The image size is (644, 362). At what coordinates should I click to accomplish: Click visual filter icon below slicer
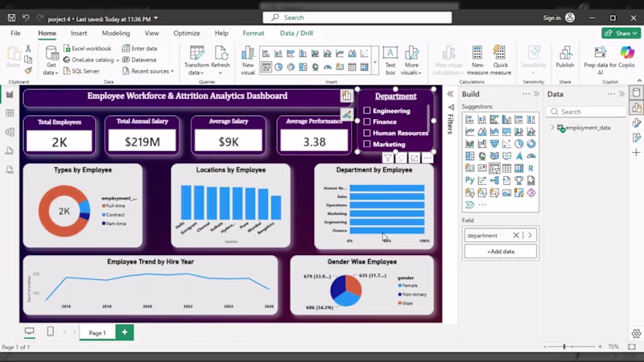click(x=387, y=158)
